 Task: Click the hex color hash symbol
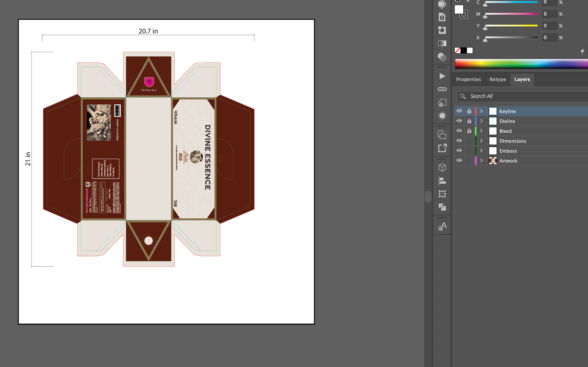click(582, 51)
